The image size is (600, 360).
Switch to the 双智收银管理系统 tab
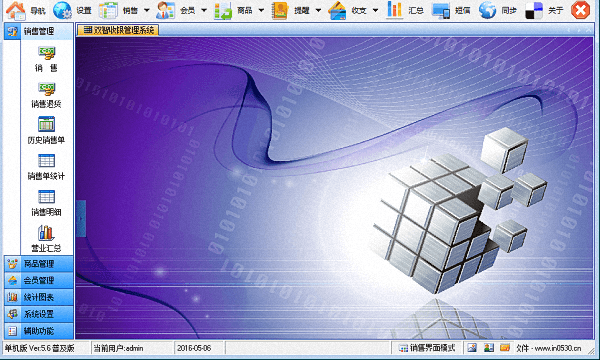[118, 30]
